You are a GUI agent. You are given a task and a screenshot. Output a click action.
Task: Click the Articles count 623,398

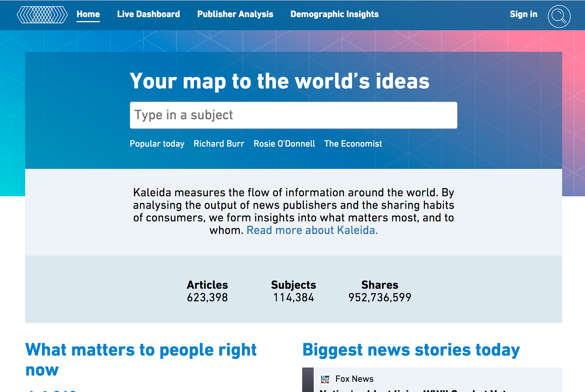click(207, 297)
